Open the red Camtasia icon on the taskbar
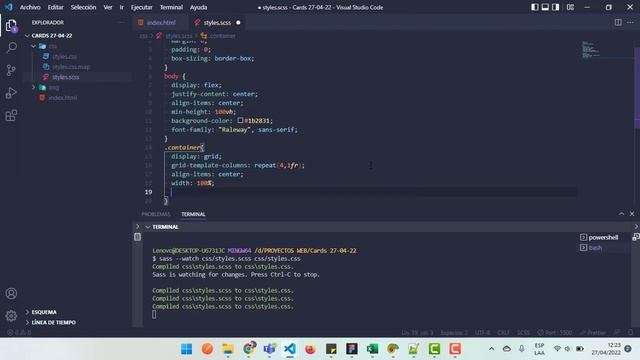The height and width of the screenshot is (360, 640). click(x=455, y=349)
